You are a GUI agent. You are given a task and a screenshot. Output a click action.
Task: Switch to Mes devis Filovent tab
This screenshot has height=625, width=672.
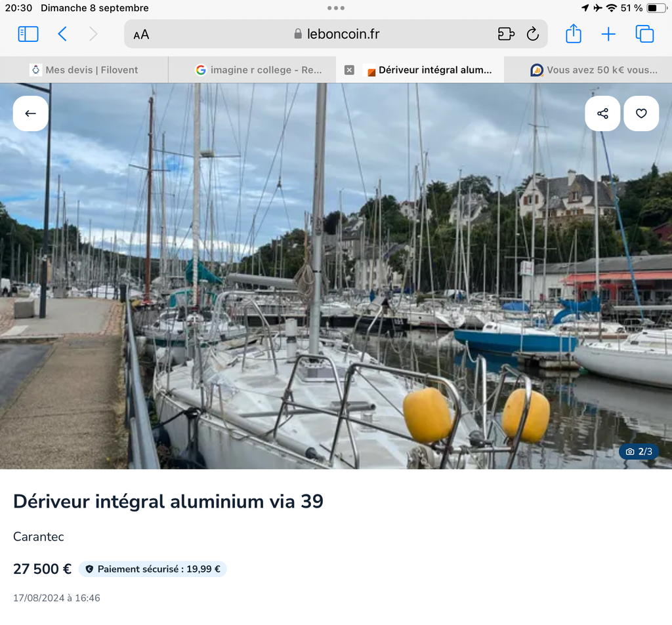click(84, 70)
